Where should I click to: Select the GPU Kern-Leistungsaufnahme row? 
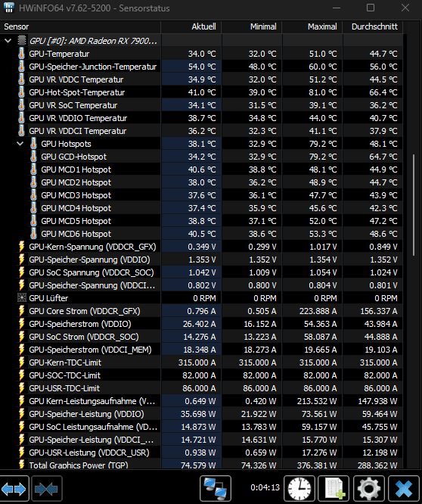(x=201, y=401)
